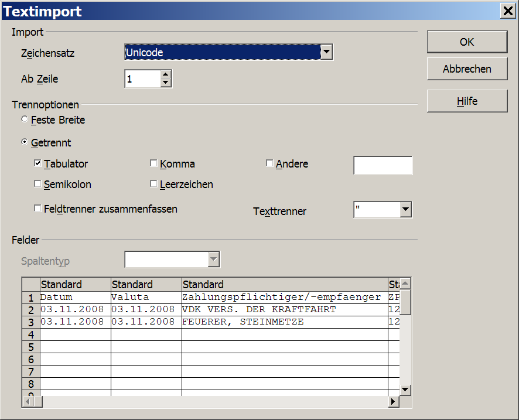519x420 pixels.
Task: Select the Zahlungspflichtiger column header in preview
Action: (x=285, y=285)
